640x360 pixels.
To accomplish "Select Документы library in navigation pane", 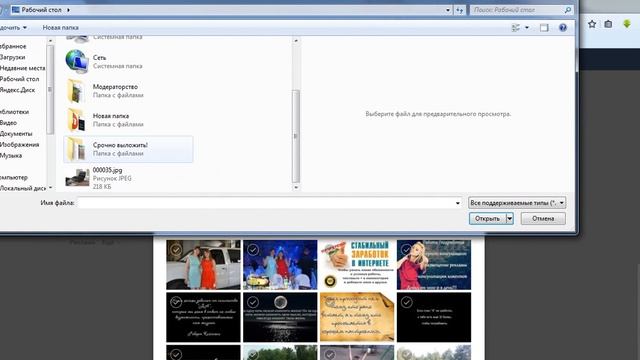I will (16, 133).
